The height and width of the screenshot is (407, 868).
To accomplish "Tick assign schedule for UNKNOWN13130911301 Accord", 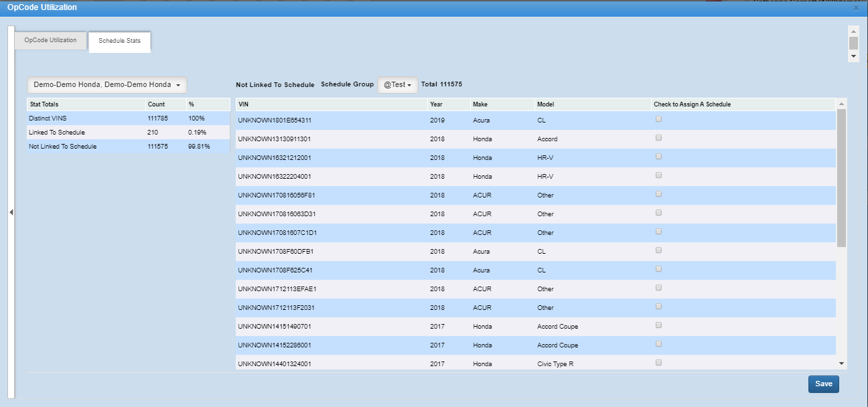I will (659, 138).
